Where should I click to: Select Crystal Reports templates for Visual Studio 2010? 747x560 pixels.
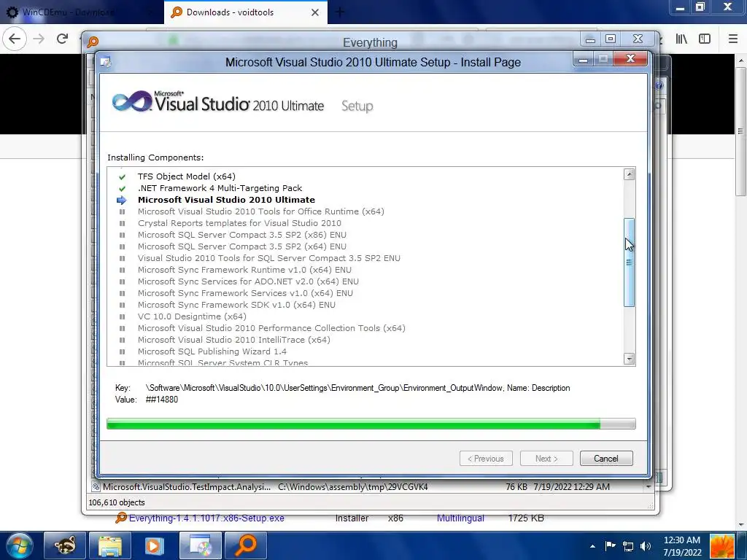(x=239, y=223)
